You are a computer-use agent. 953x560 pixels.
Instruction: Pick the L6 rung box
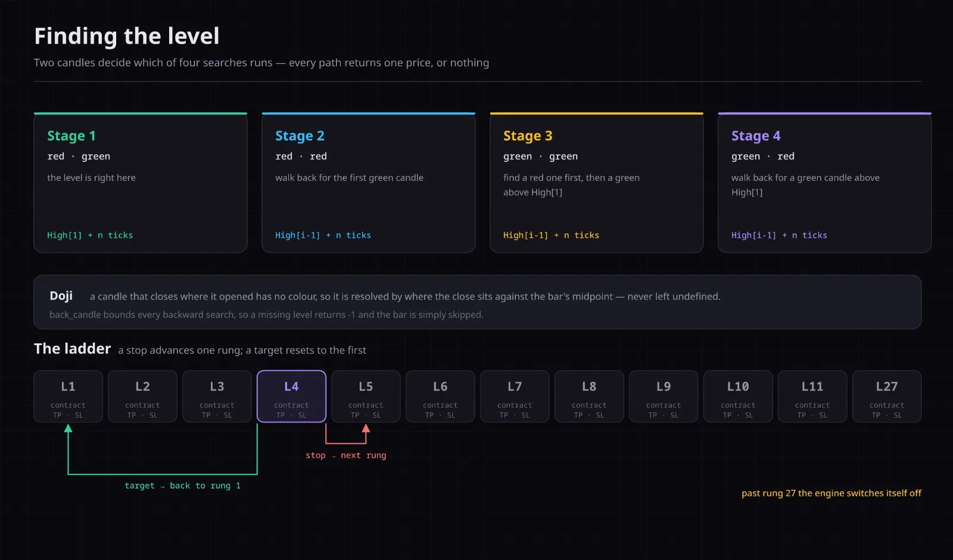click(x=441, y=396)
